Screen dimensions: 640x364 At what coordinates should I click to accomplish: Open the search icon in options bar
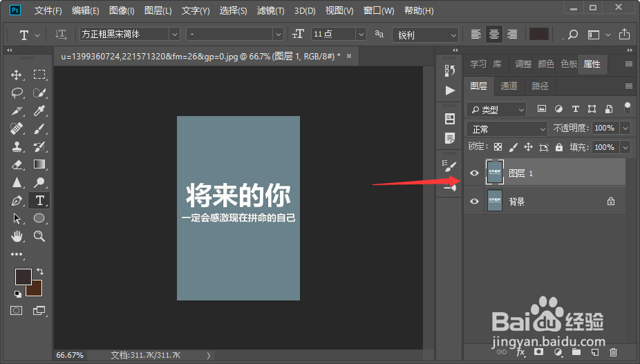pos(573,35)
